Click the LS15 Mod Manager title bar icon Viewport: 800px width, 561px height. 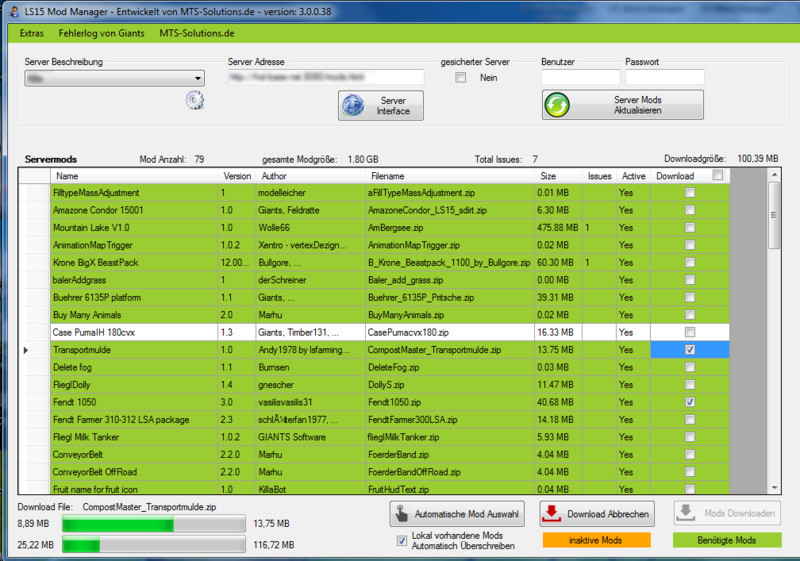click(x=9, y=9)
